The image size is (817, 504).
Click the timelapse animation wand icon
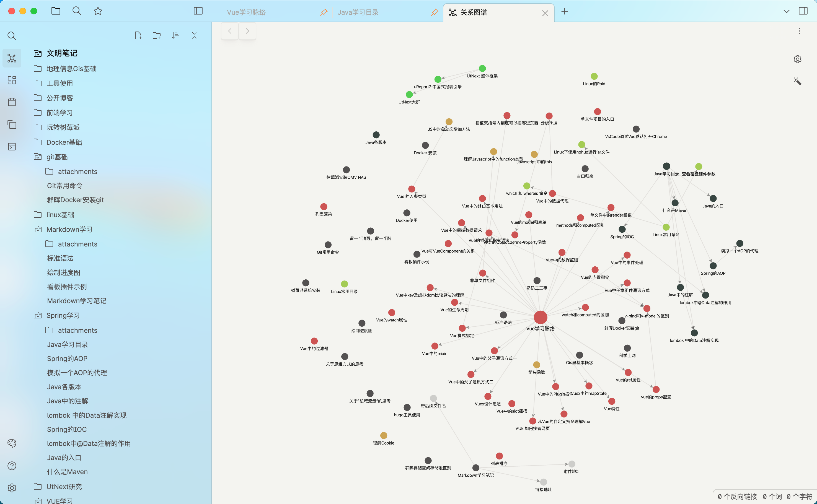[797, 81]
